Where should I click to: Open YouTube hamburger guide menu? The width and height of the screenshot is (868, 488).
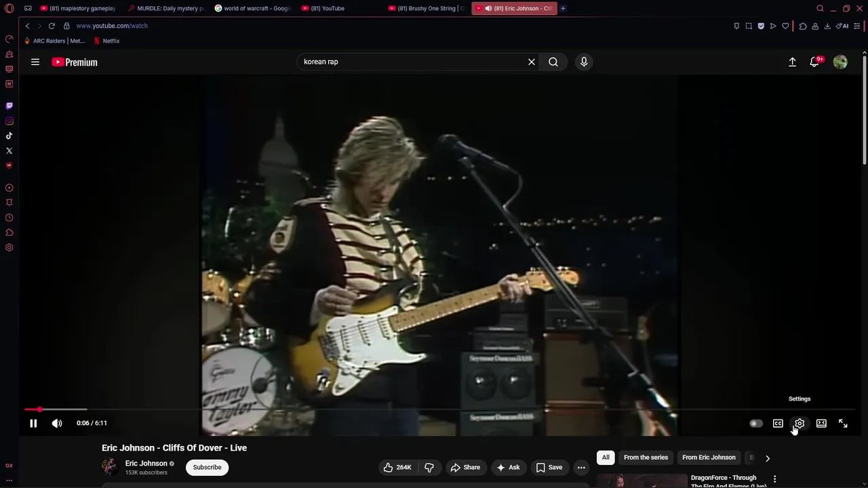[x=35, y=62]
